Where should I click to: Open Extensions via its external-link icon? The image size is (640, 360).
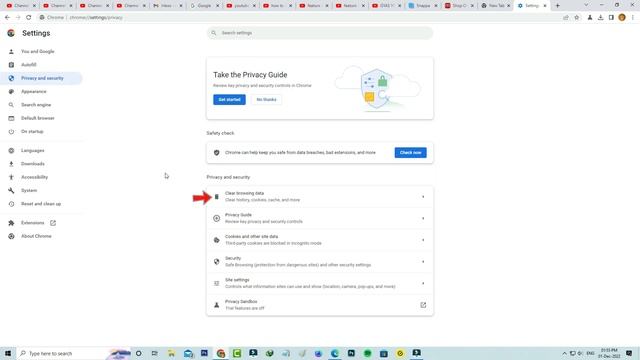coord(53,223)
